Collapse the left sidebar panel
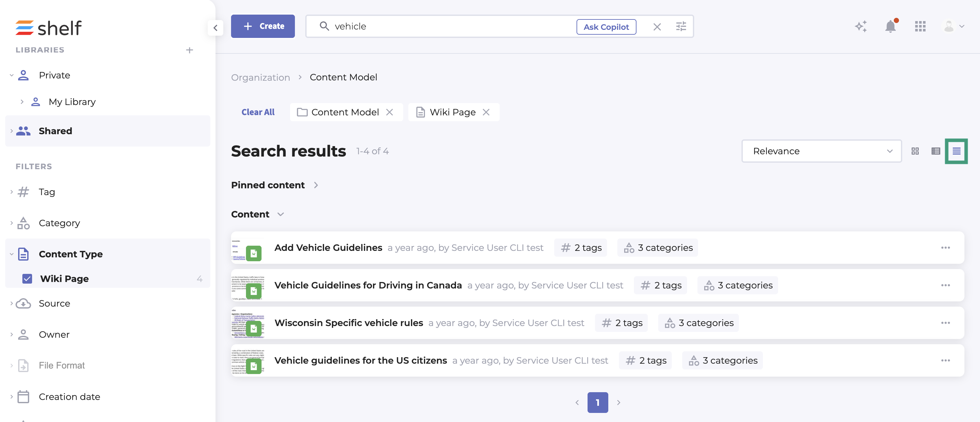The image size is (980, 422). pyautogui.click(x=215, y=28)
